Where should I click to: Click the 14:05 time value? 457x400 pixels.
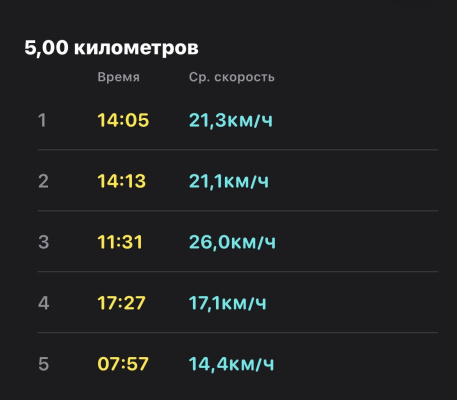[123, 120]
